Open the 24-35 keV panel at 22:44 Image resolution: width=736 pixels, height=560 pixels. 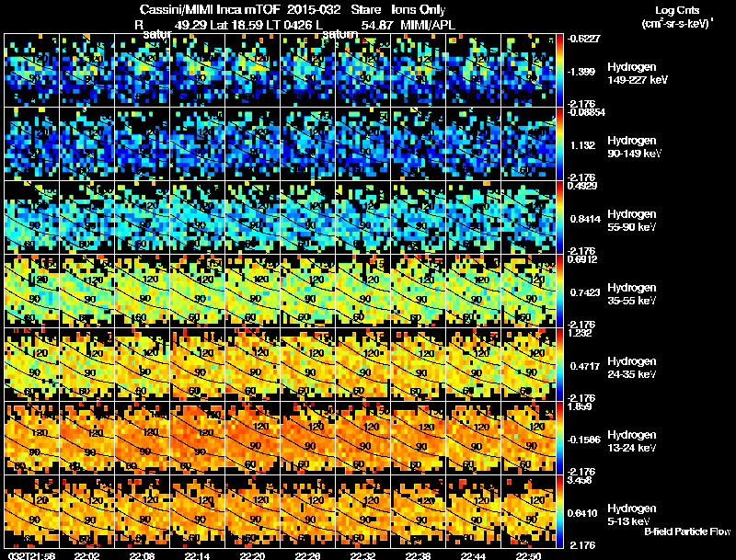point(474,365)
